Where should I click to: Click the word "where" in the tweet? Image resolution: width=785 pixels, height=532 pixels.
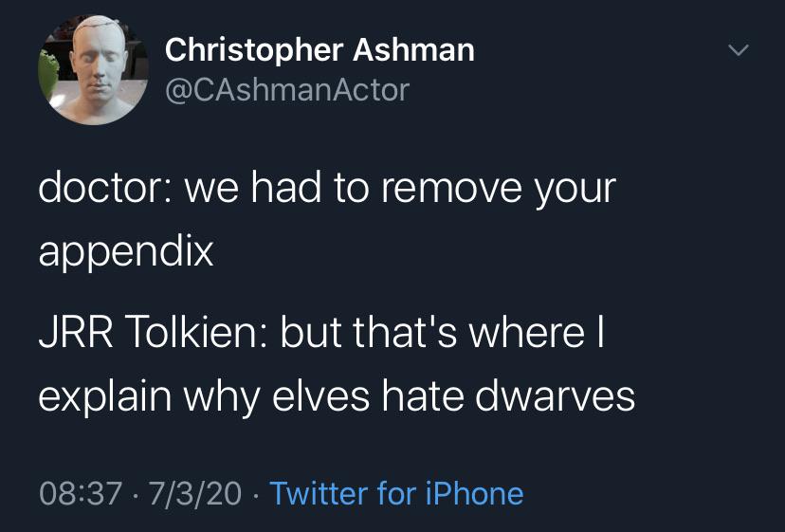(526, 332)
